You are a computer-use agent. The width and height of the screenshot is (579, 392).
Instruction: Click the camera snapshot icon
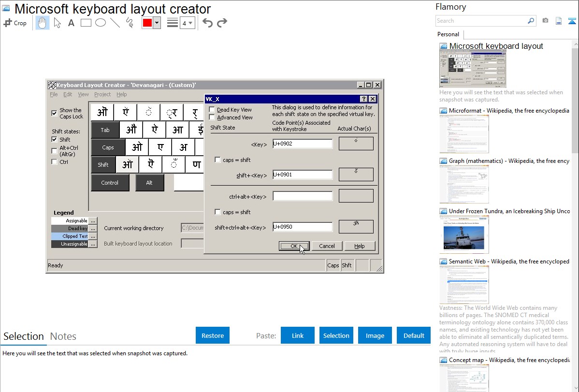tap(545, 21)
